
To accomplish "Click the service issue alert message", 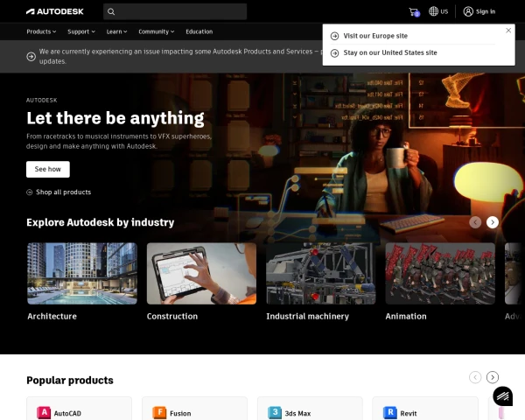I will pos(181,56).
